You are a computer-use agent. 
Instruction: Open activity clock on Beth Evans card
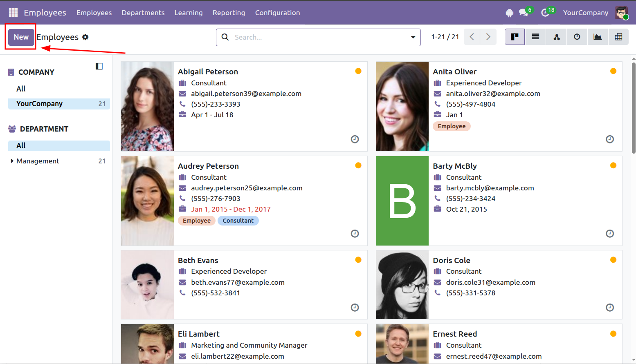[x=355, y=308]
